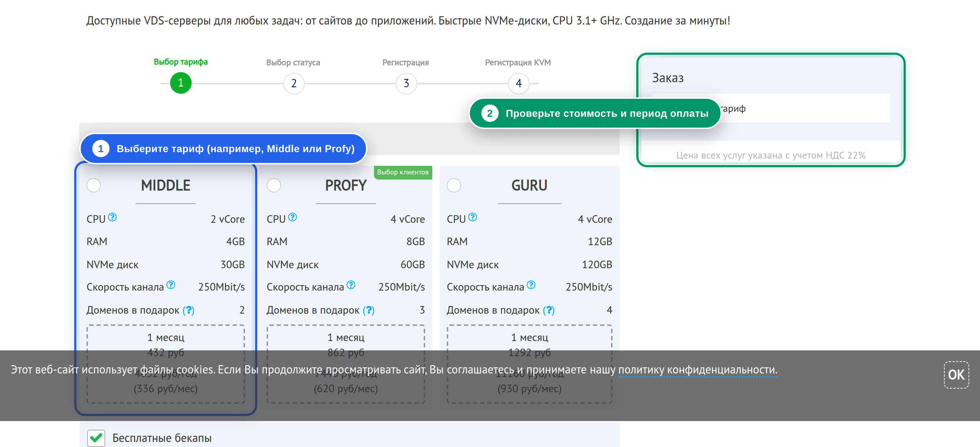This screenshot has height=447, width=980.
Task: Open the политику конфиденциальности link
Action: point(697,370)
